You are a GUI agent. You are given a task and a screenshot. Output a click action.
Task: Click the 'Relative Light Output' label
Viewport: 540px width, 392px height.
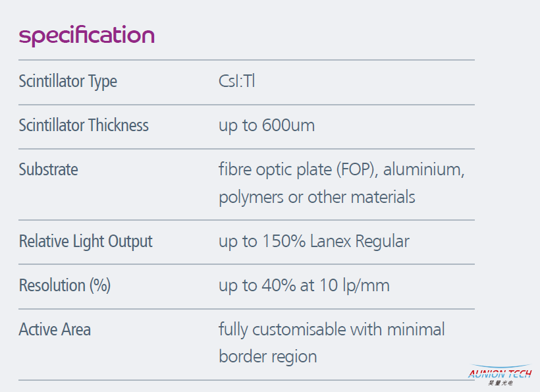click(86, 242)
